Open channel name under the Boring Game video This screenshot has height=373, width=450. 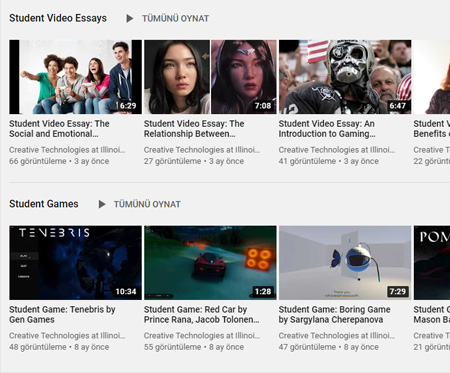click(x=337, y=336)
